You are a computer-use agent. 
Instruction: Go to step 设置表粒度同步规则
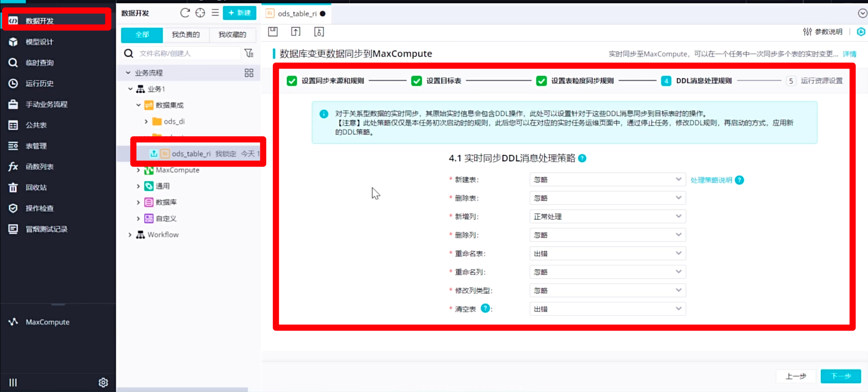[x=575, y=81]
